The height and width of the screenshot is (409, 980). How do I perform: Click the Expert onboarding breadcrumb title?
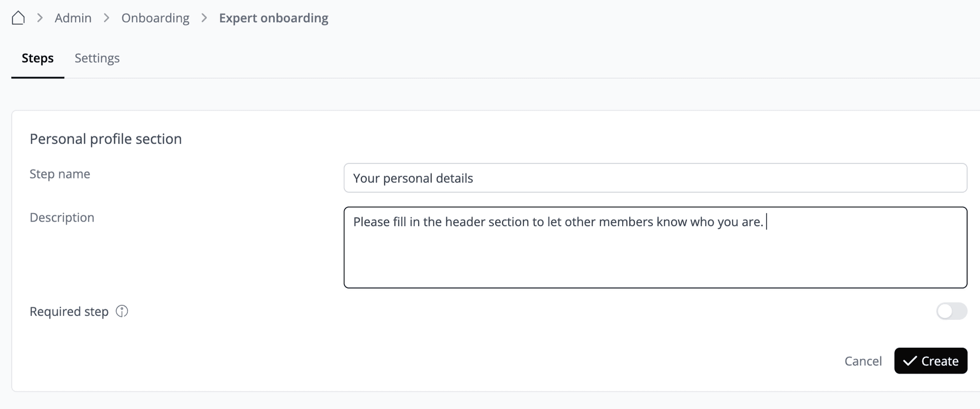pos(273,18)
